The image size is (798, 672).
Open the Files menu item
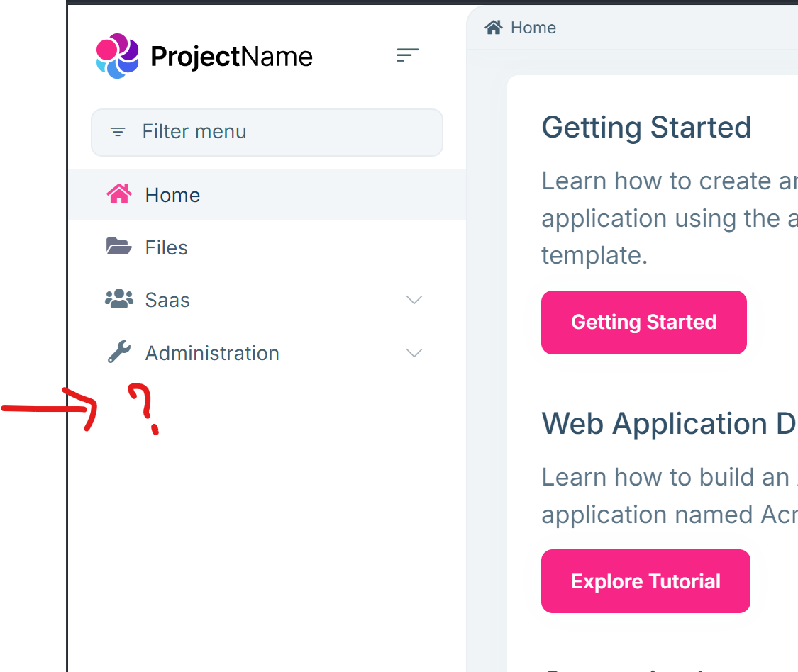(x=167, y=247)
